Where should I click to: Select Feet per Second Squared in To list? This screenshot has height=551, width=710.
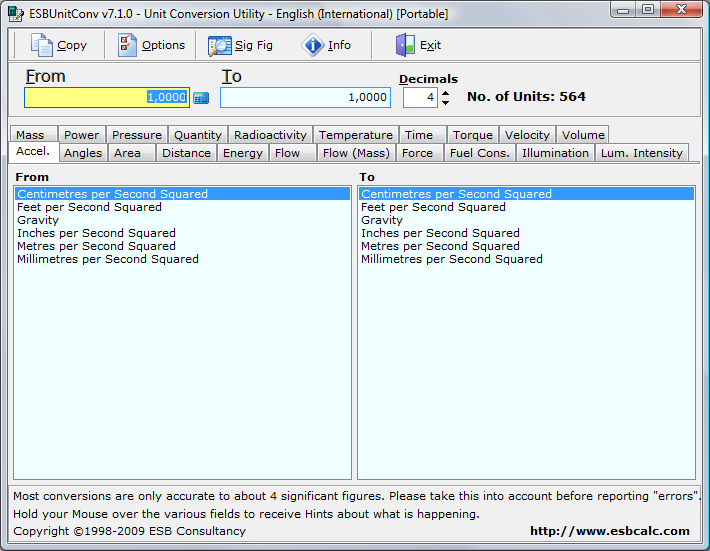coord(527,207)
